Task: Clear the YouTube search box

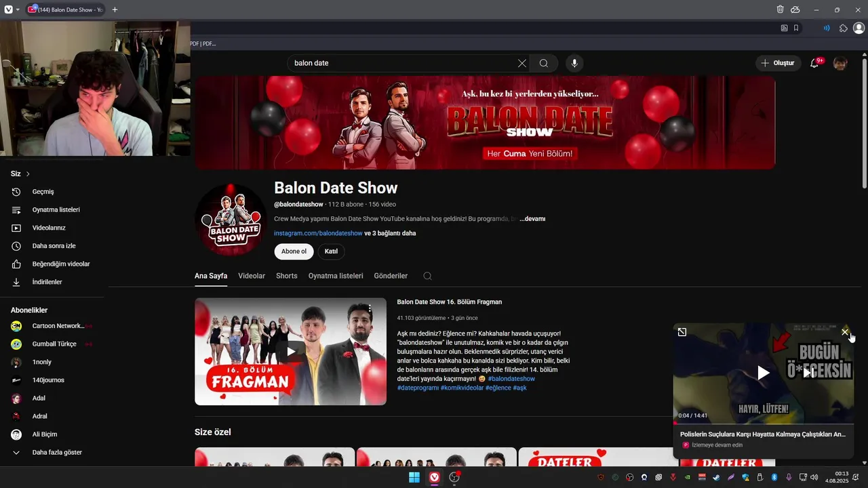Action: click(x=521, y=63)
